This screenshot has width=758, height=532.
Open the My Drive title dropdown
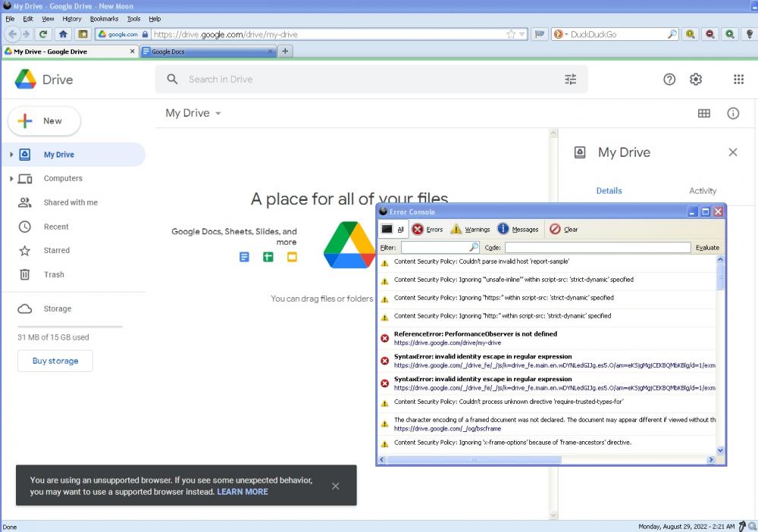coord(193,114)
